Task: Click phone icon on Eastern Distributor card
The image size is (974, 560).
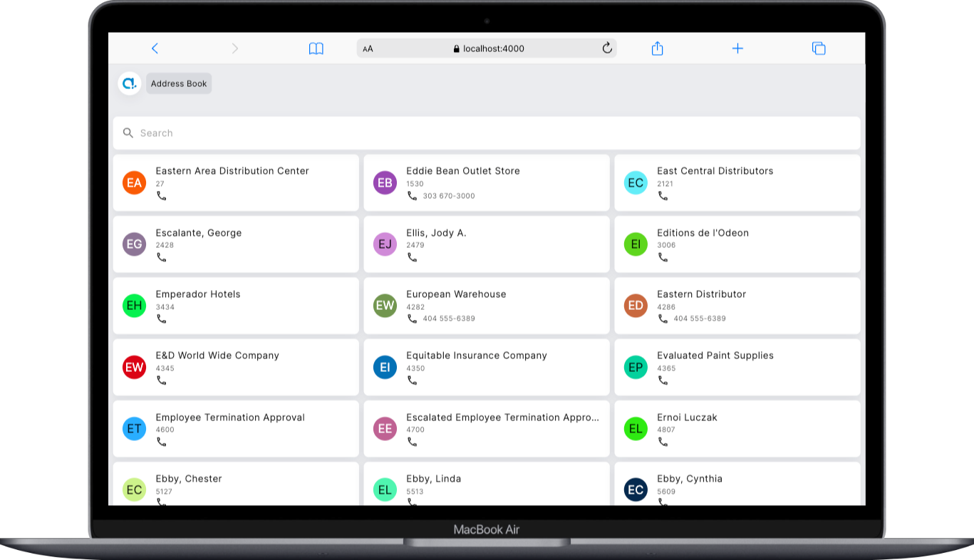Action: tap(663, 318)
